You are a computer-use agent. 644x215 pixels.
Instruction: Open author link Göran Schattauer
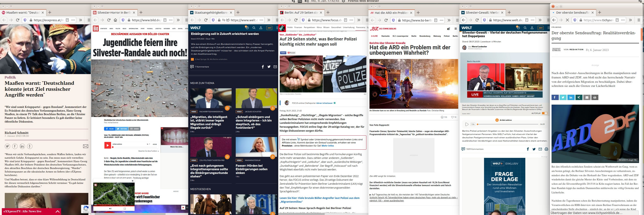(x=324, y=103)
